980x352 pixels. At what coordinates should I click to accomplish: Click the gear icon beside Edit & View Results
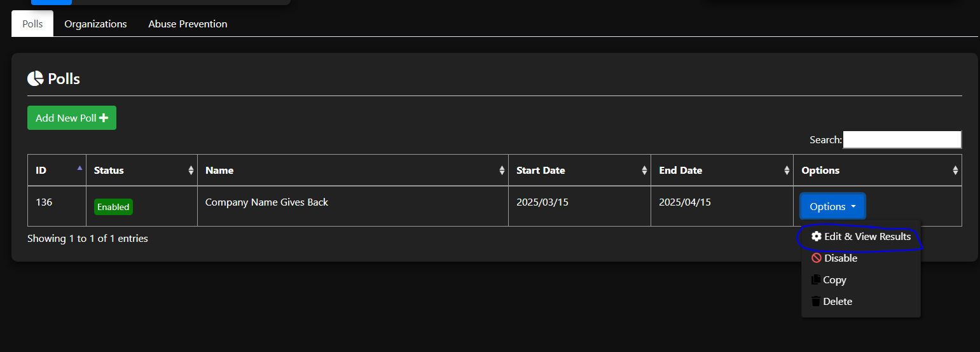pos(817,237)
